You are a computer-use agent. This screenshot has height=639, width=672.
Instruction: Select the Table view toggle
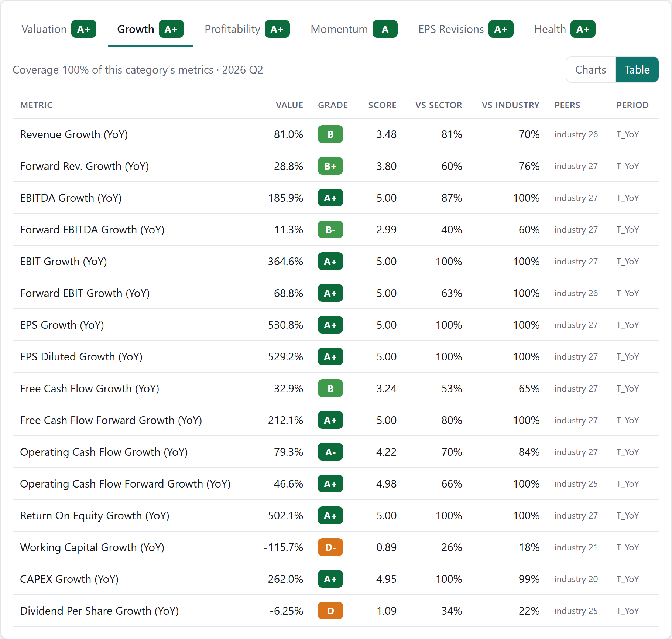tap(637, 70)
